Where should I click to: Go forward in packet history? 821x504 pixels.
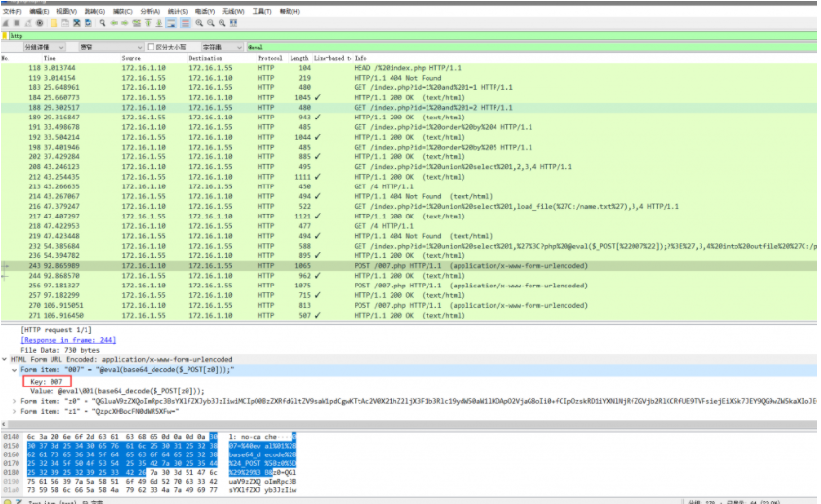coord(125,23)
